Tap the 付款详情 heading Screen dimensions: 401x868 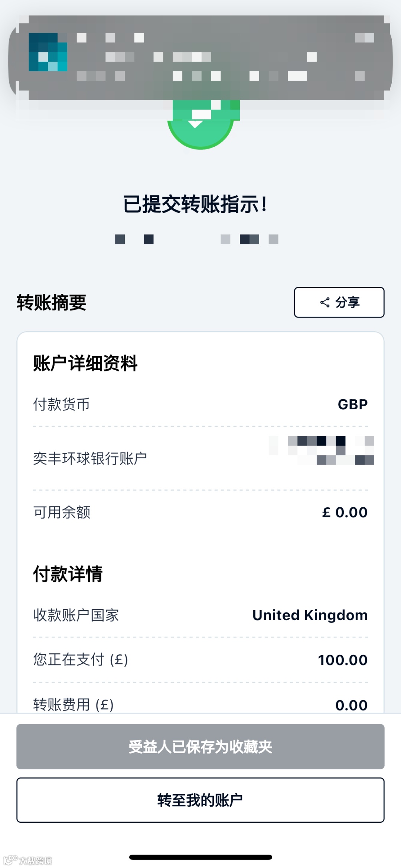point(68,574)
